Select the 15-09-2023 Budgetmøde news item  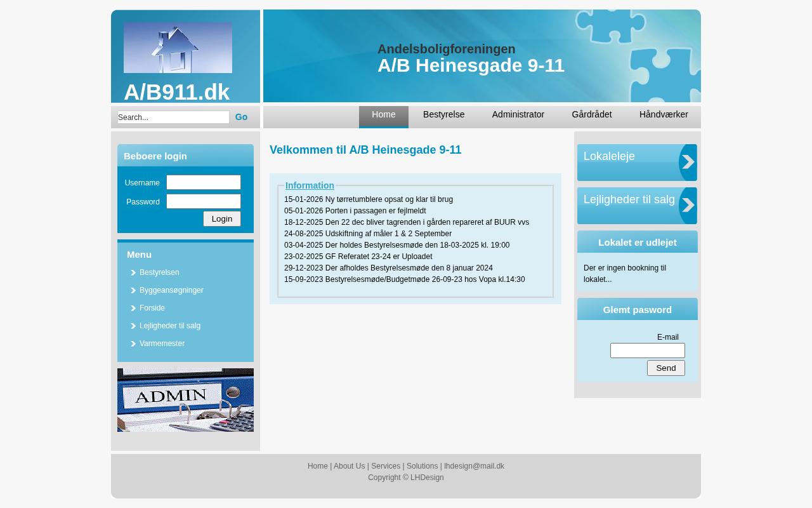coord(405,279)
